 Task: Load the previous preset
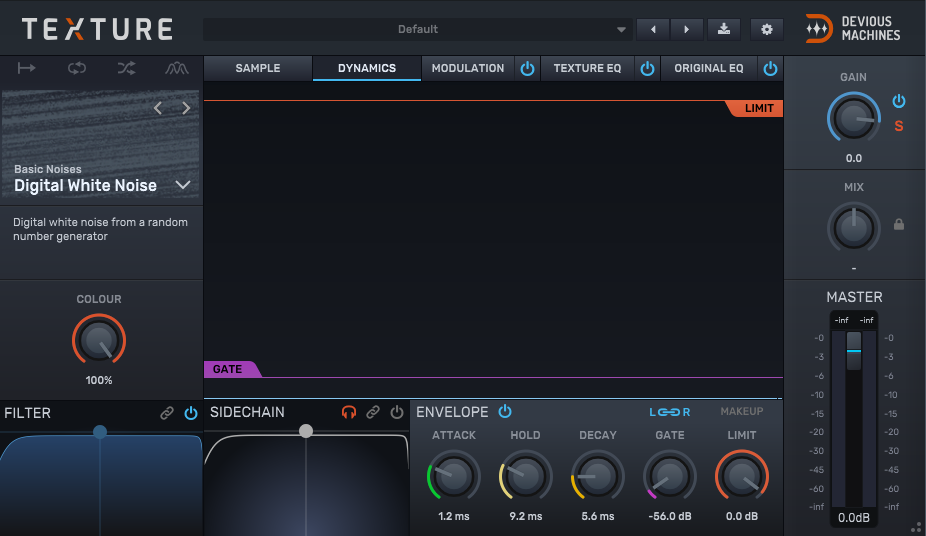click(653, 29)
